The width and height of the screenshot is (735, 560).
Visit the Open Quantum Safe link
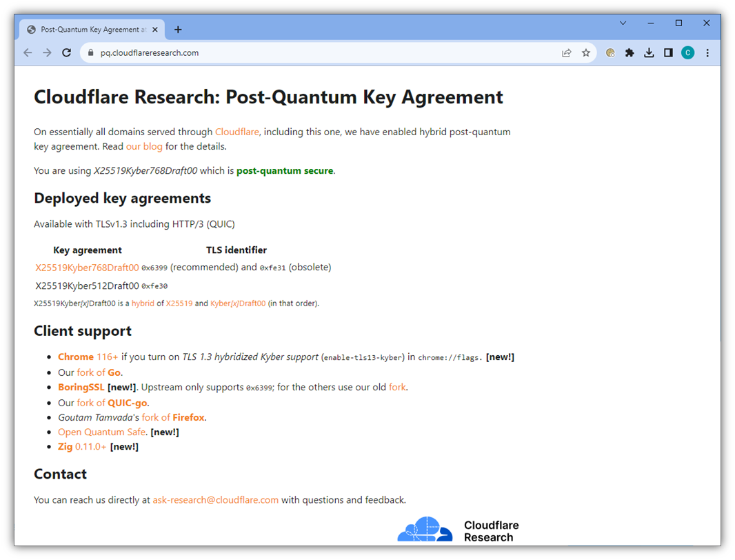[x=101, y=432]
